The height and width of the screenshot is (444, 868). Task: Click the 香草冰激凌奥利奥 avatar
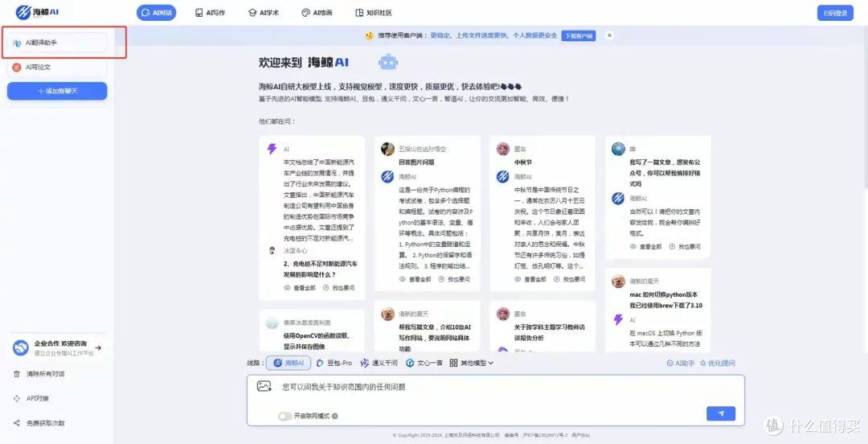click(x=272, y=323)
